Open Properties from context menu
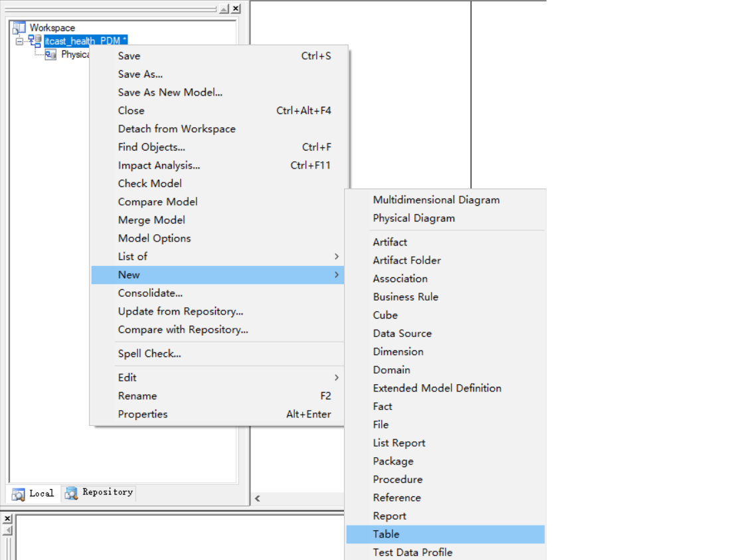This screenshot has height=560, width=747. pyautogui.click(x=218, y=414)
